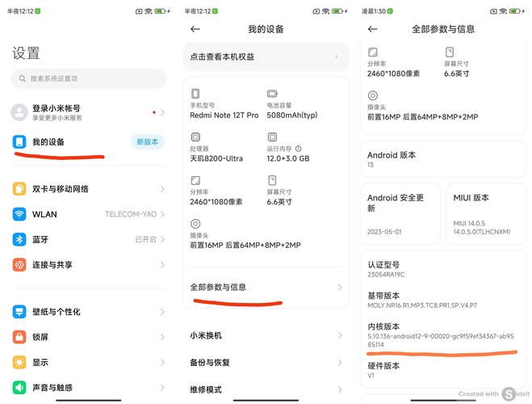Open the MIUI 版本 card
The image size is (532, 404).
[x=486, y=214]
